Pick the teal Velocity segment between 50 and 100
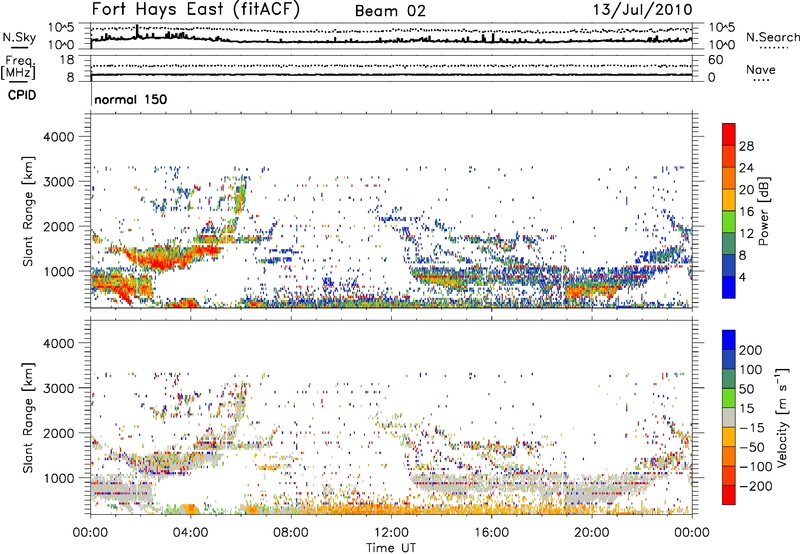 (x=729, y=379)
